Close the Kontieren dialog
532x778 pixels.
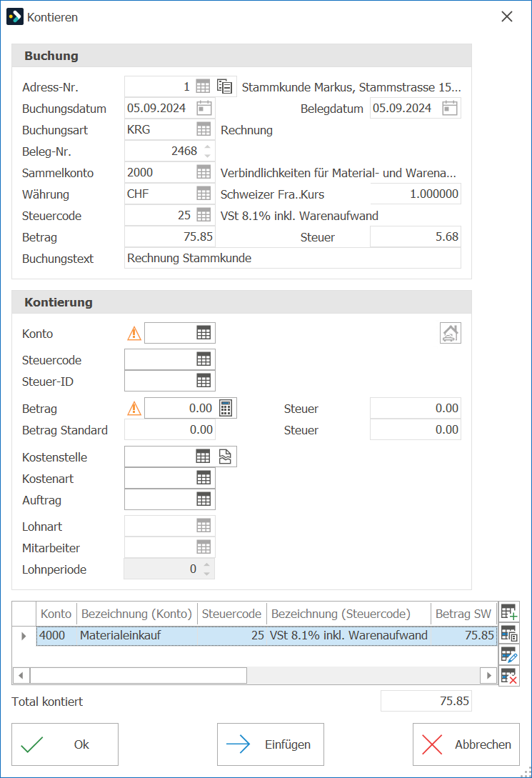(507, 16)
